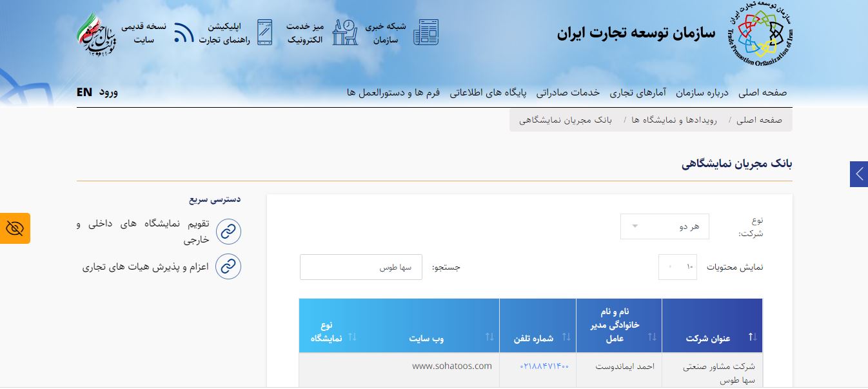868x389 pixels.
Task: Click link icon for اعزام و پذیرش هیات های تجاری
Action: pos(228,266)
